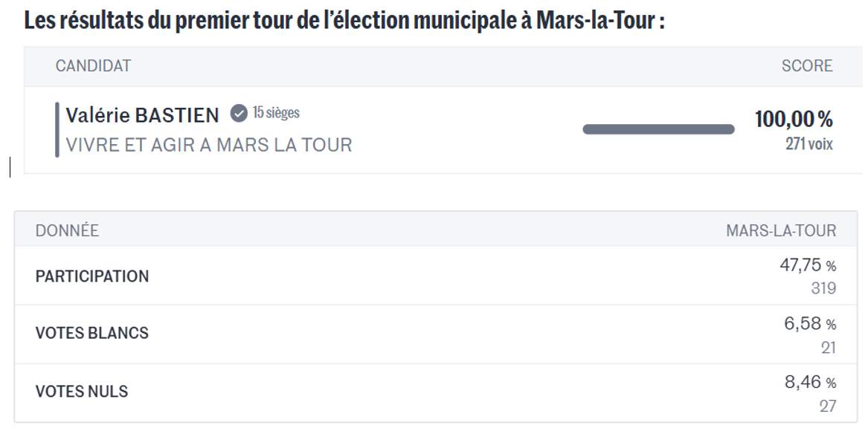Click the verified checkmark icon beside Valérie BASTIEN

(238, 114)
